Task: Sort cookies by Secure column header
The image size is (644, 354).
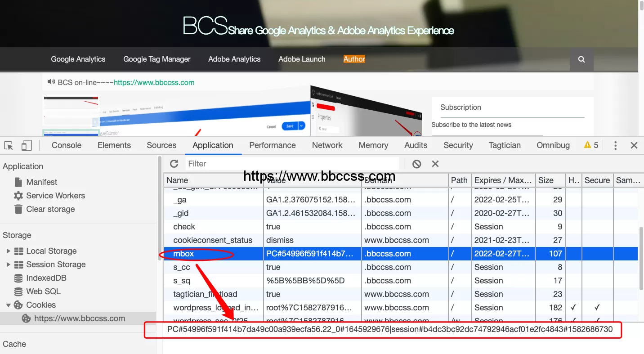Action: 597,180
